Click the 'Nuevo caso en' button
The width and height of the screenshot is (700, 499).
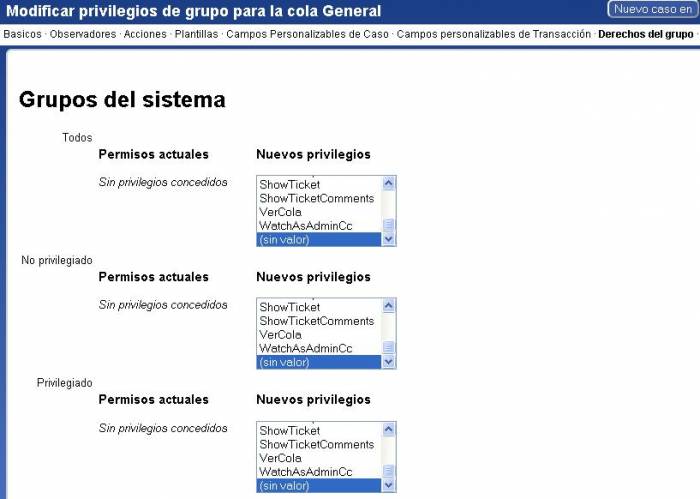click(651, 9)
